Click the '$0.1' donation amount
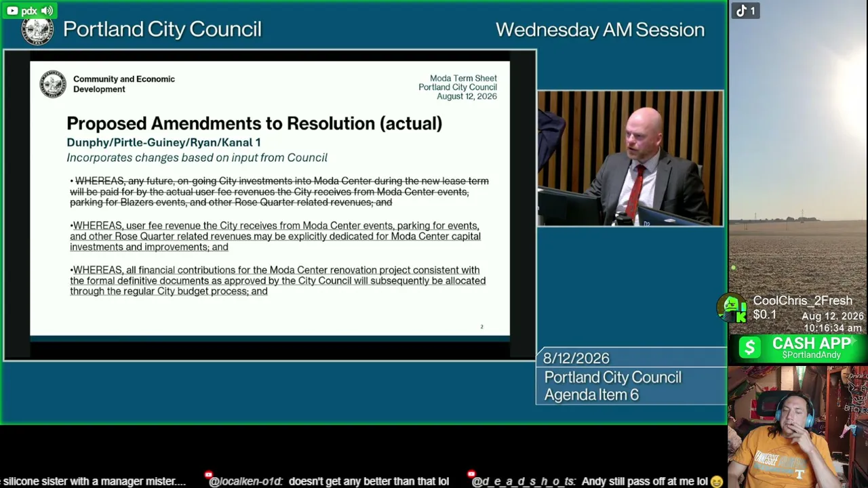This screenshot has height=488, width=868. 764,314
